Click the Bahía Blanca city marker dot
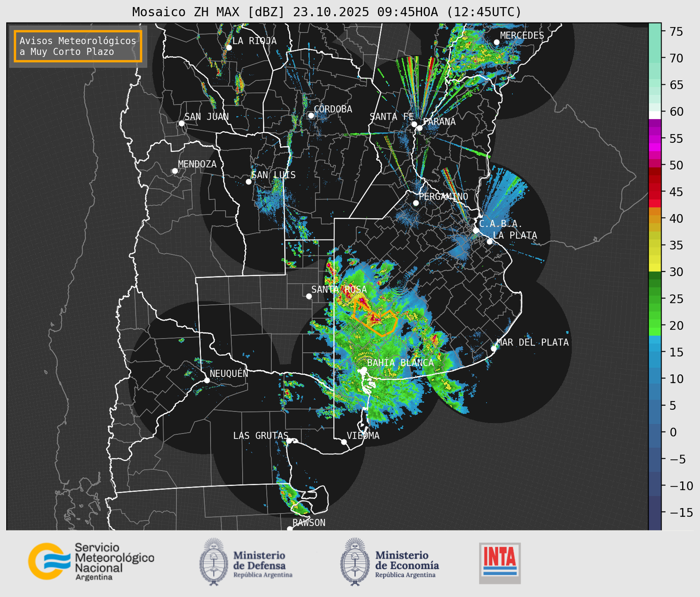Viewport: 700px width, 597px height. tap(364, 369)
